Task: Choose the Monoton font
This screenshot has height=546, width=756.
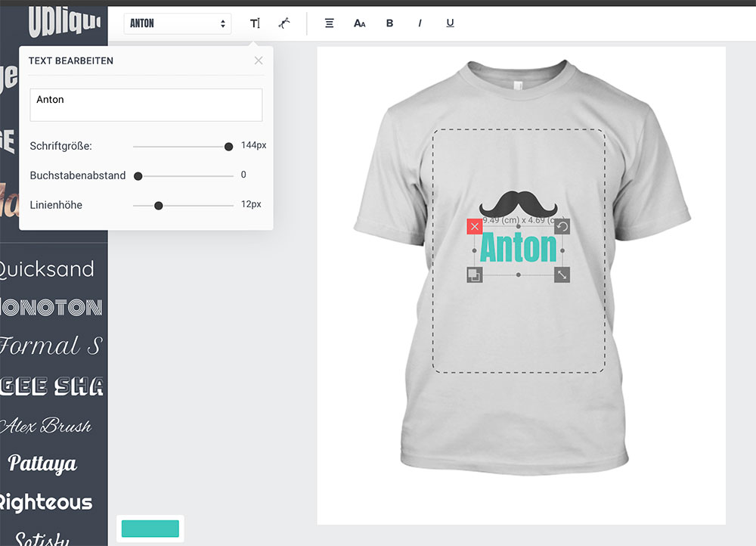Action: (x=51, y=308)
